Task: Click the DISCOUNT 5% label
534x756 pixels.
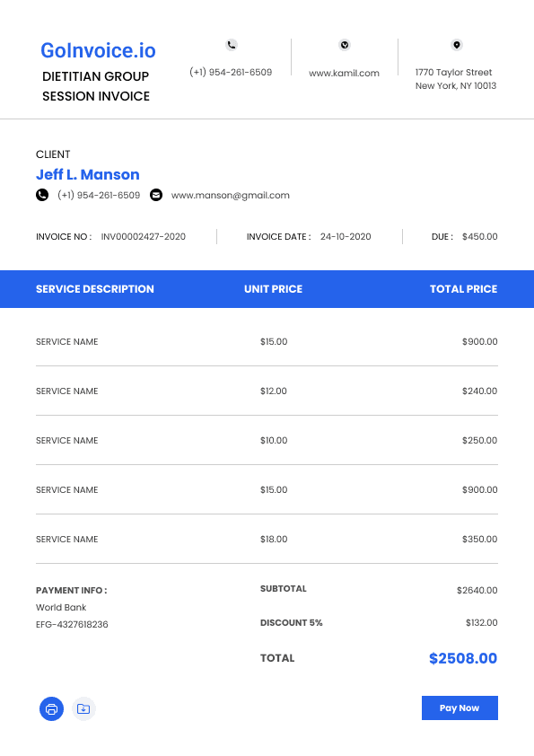Action: pos(291,623)
